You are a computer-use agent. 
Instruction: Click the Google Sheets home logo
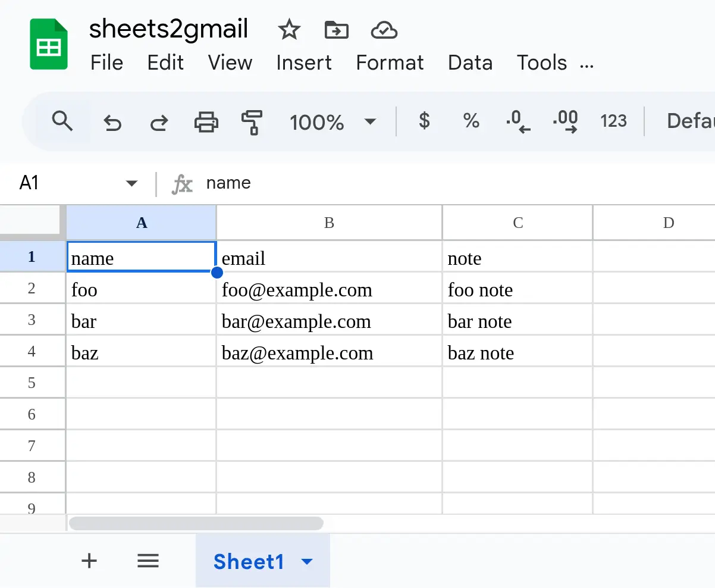(x=49, y=45)
